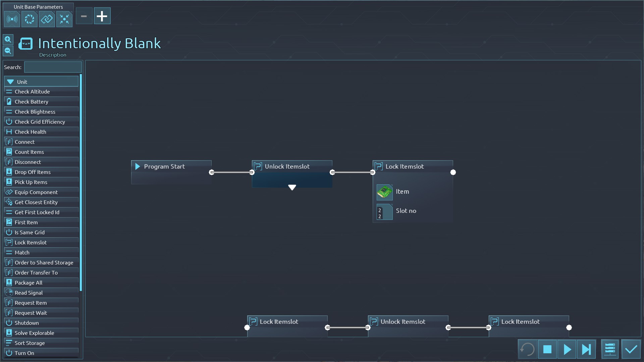Viewport: 644px width, 362px height.
Task: Click the Item parameter slot in Lock Itemslot
Action: (384, 192)
